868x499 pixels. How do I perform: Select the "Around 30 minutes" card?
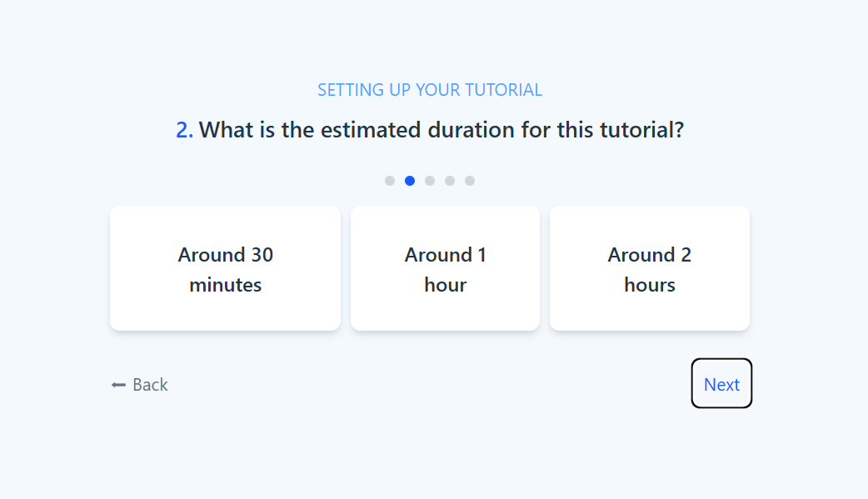225,268
